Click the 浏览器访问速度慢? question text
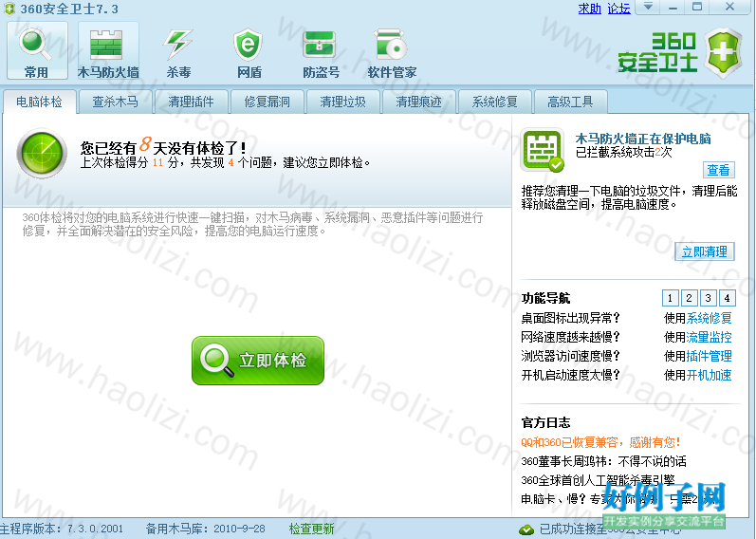This screenshot has height=539, width=756. coord(570,356)
